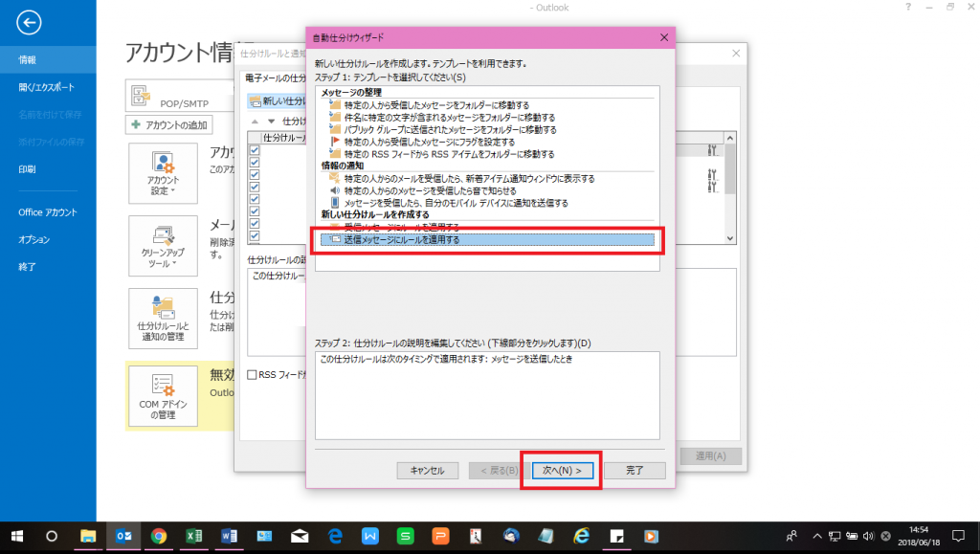Click the 次へ(N) button

pos(562,470)
